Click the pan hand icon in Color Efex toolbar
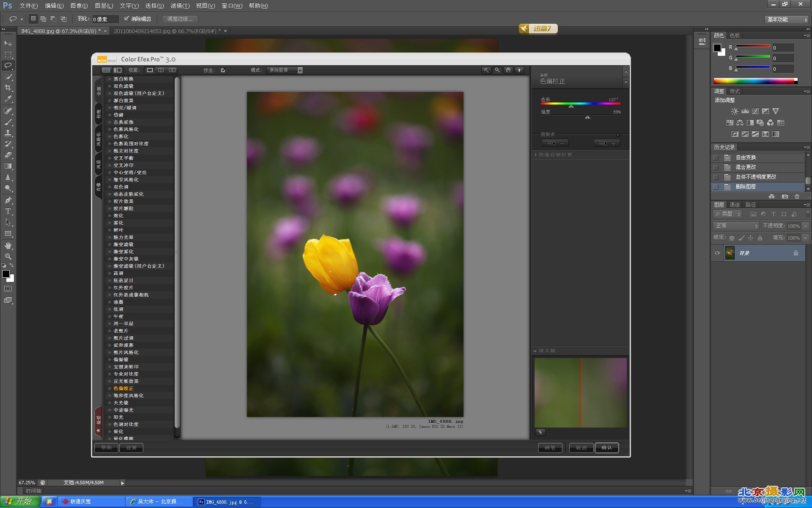The image size is (812, 508). 508,70
